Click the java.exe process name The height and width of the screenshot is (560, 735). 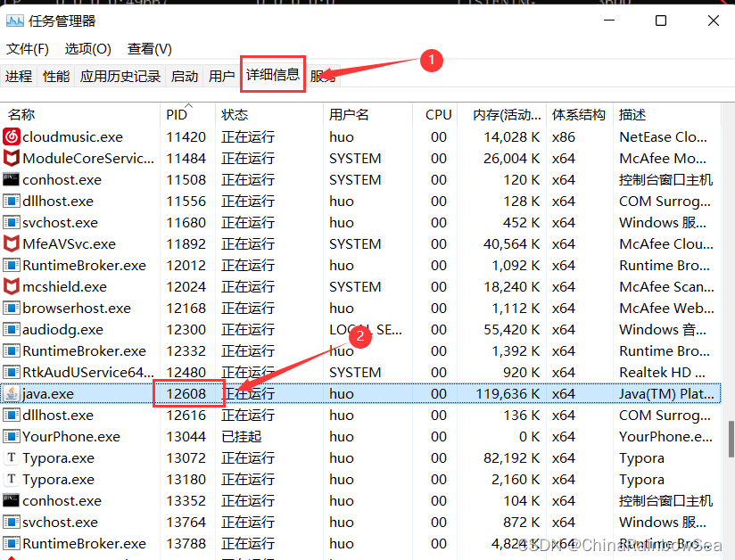48,393
